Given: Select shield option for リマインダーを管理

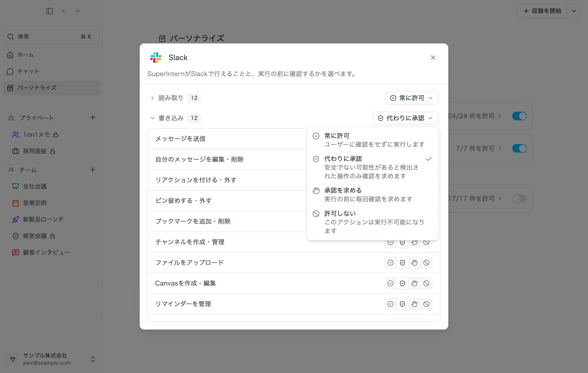Looking at the screenshot, I should 402,304.
